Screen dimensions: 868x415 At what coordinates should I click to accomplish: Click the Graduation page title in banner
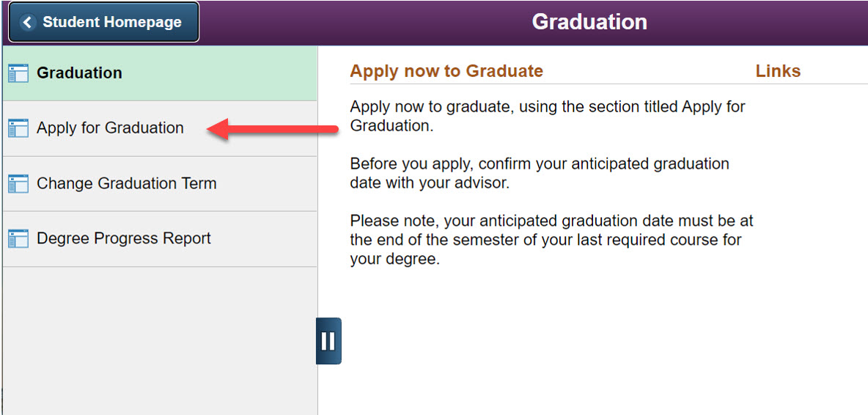pyautogui.click(x=589, y=22)
